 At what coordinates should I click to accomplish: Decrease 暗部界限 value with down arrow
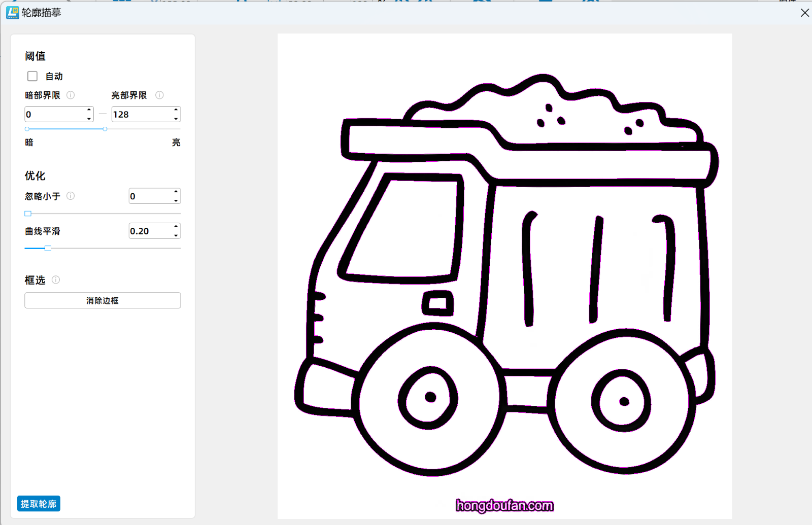pyautogui.click(x=89, y=118)
